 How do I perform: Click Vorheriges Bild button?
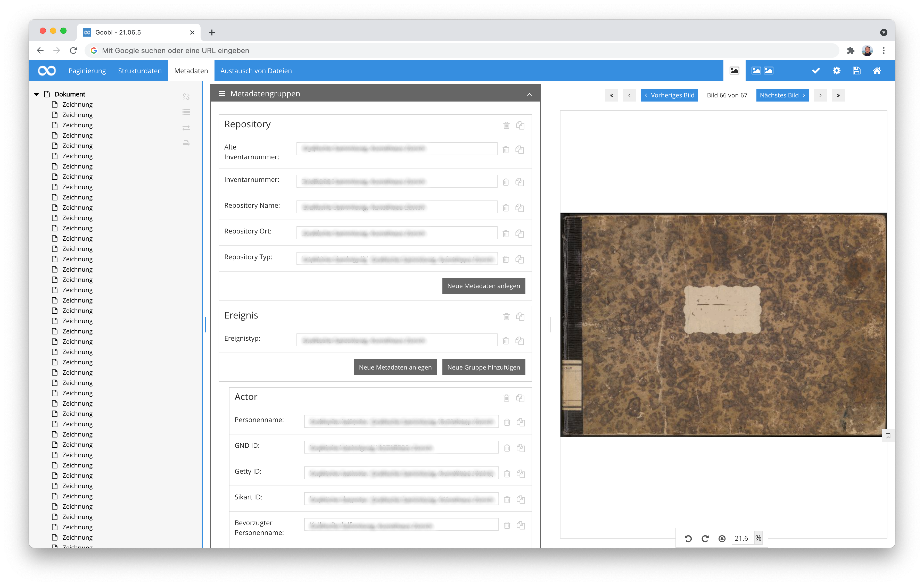(669, 95)
